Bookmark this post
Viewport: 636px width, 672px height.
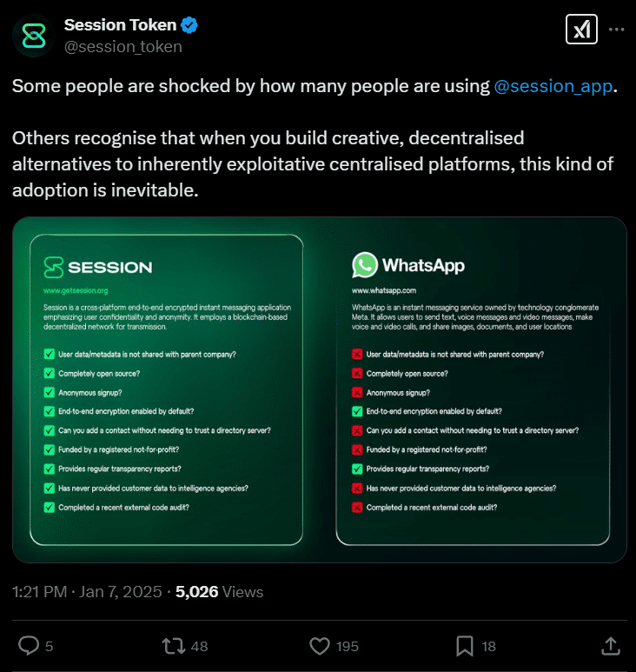pos(465,645)
